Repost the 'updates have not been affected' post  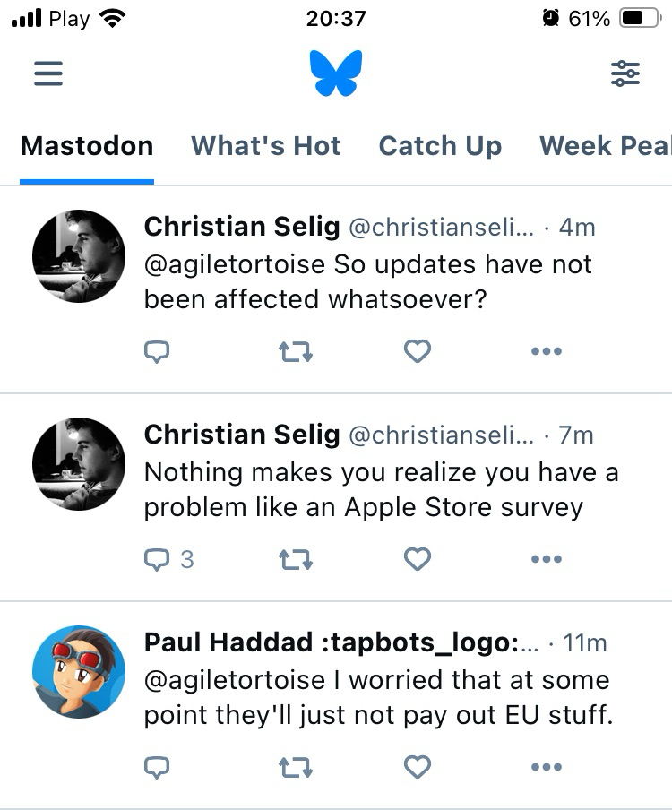point(295,352)
